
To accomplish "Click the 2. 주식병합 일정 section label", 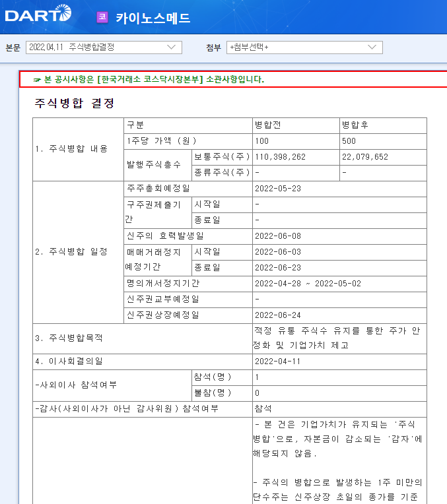I will click(71, 252).
